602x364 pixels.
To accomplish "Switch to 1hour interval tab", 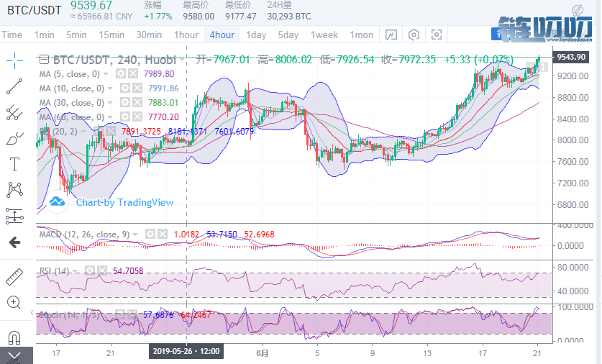I will (x=186, y=35).
